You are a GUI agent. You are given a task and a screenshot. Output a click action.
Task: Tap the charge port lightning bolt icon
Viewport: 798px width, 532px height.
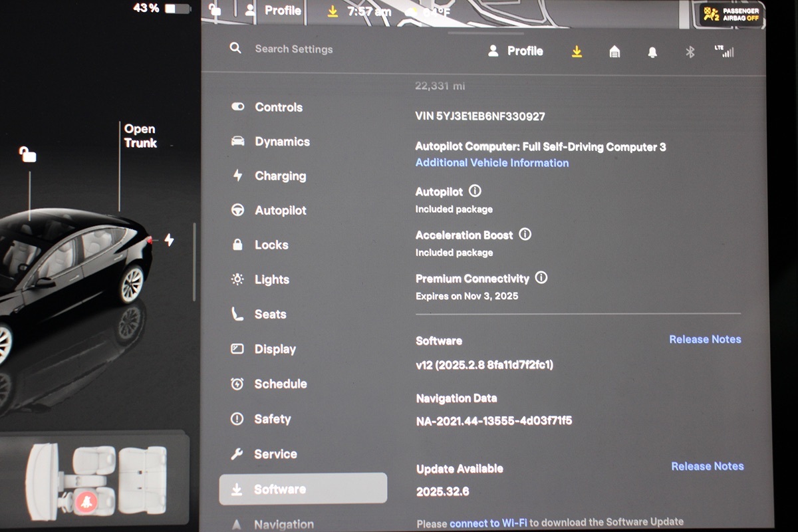coord(169,240)
